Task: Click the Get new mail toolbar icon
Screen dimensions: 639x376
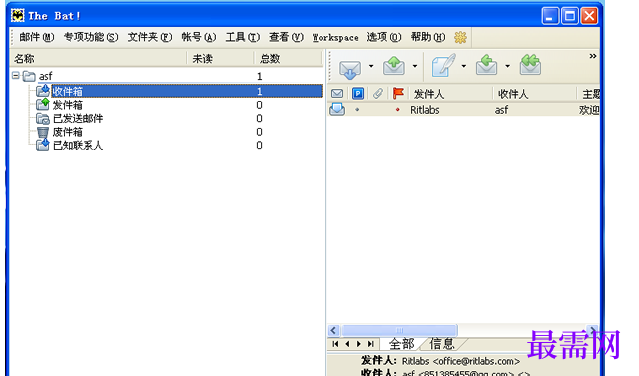Action: [350, 68]
